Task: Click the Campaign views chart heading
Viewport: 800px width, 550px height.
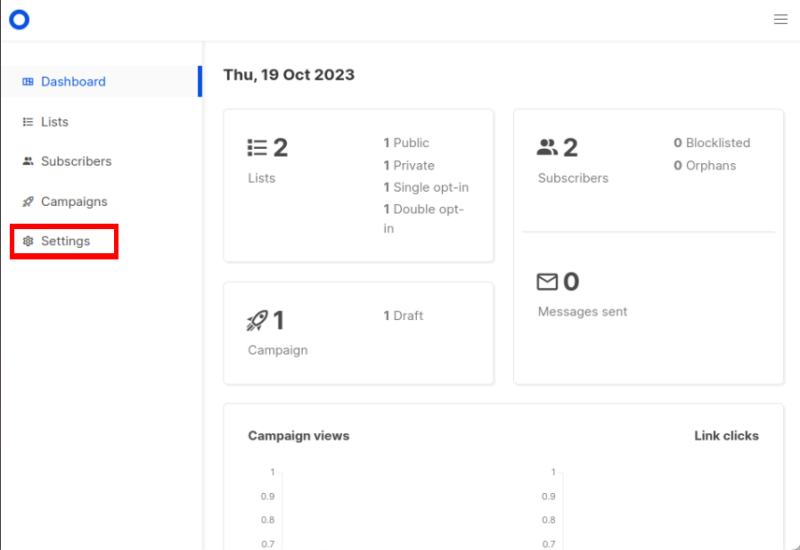Action: tap(299, 436)
